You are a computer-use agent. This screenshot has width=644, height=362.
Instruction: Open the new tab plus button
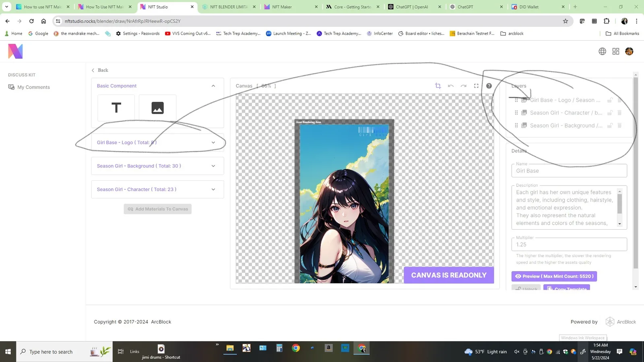coord(575,7)
